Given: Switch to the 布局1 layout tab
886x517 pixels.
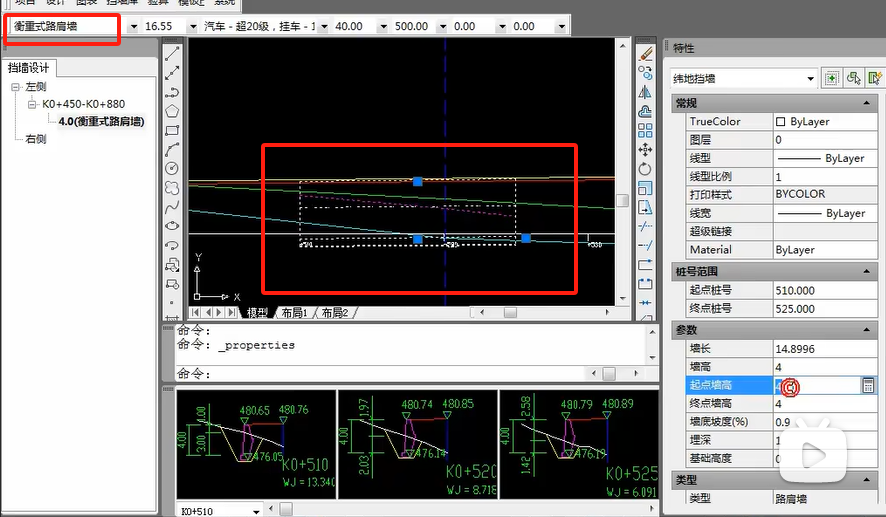Looking at the screenshot, I should [292, 313].
